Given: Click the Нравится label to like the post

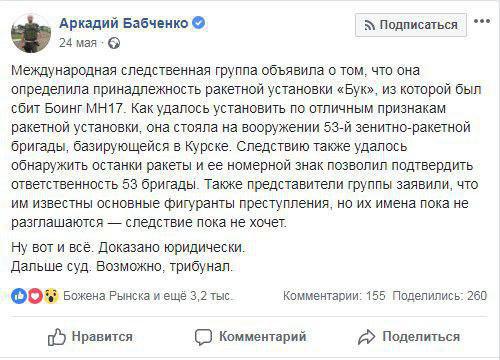Looking at the screenshot, I should tap(102, 337).
